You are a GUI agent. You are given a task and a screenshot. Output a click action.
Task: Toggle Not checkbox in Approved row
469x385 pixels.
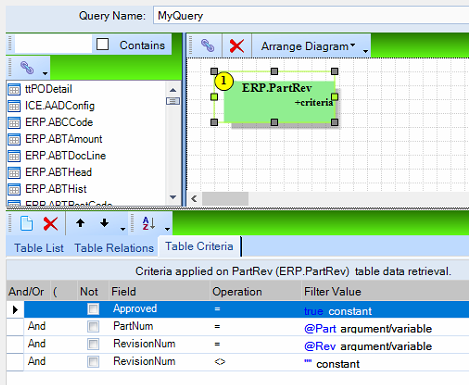tap(93, 309)
